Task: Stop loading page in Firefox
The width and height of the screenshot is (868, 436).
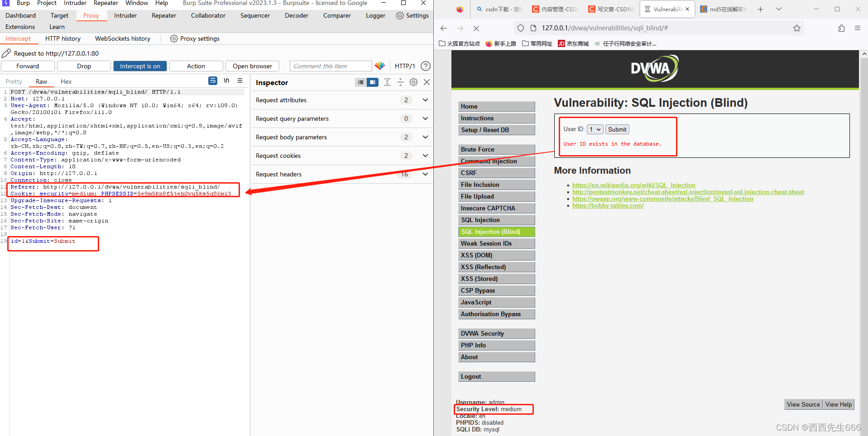Action: pos(476,28)
